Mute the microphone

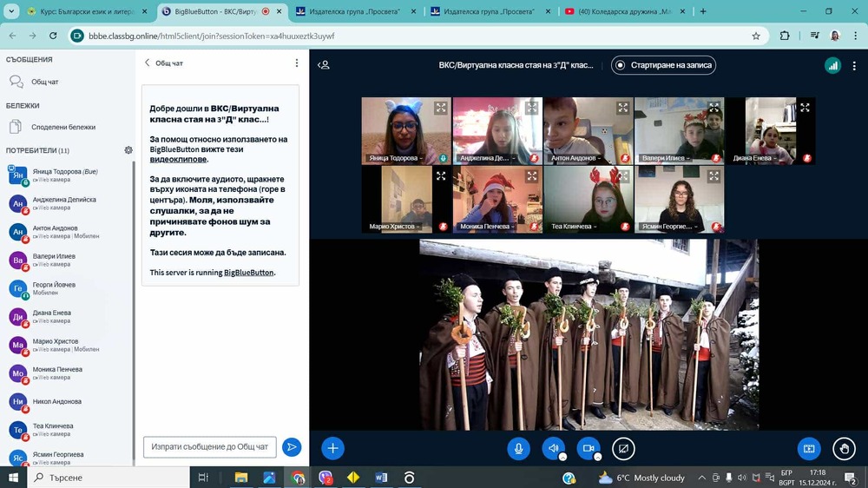(518, 448)
